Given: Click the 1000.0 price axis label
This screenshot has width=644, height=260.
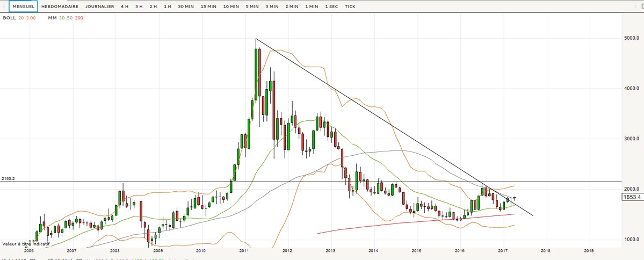Looking at the screenshot, I should pyautogui.click(x=631, y=239).
